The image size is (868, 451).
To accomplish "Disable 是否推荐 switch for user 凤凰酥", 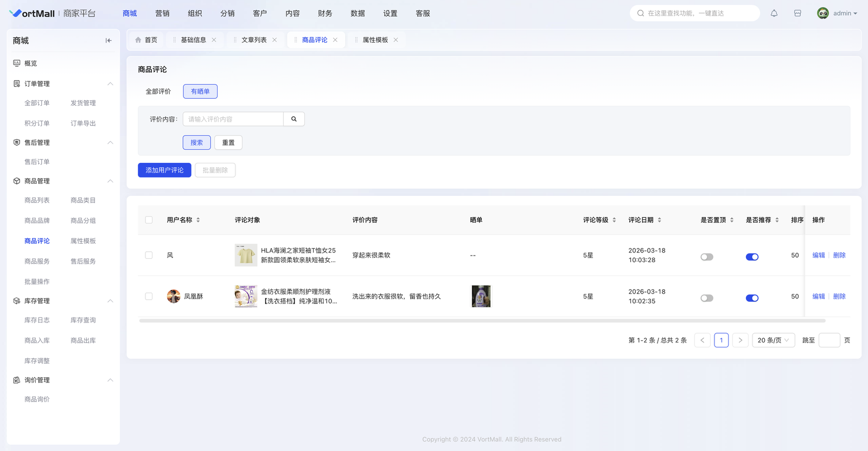I will 752,298.
